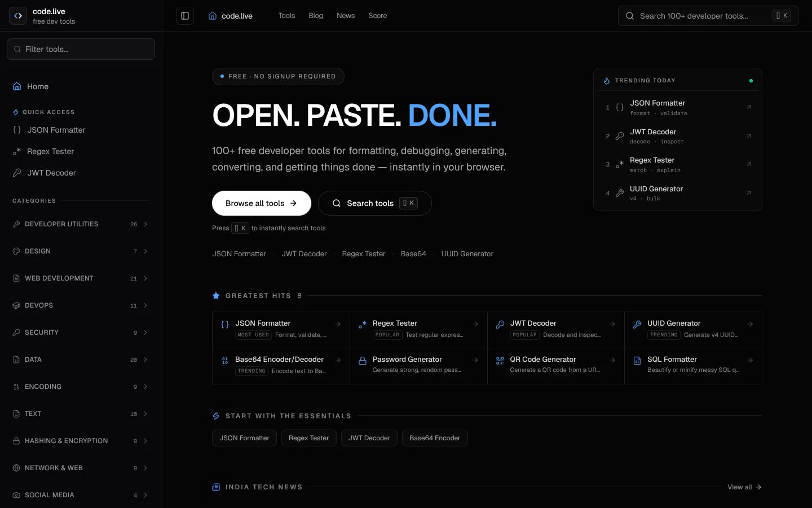Focus the Search 100+ developer tools field
The height and width of the screenshot is (508, 812).
coord(708,16)
